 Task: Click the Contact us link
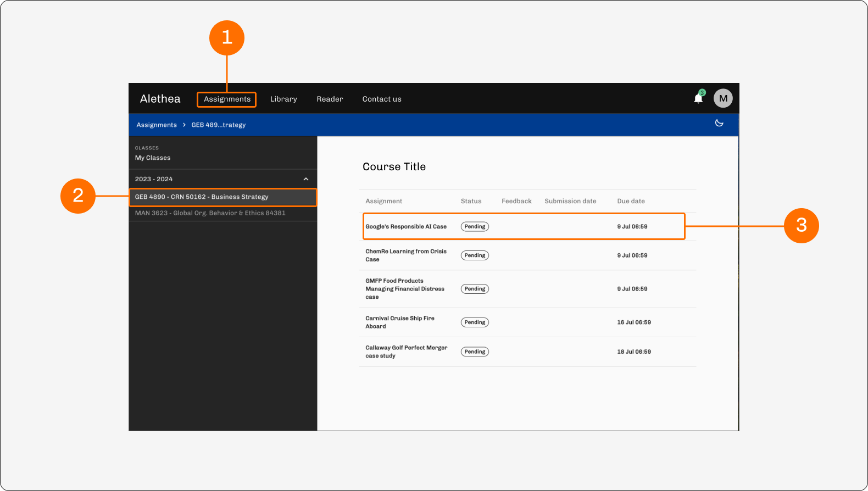tap(382, 99)
